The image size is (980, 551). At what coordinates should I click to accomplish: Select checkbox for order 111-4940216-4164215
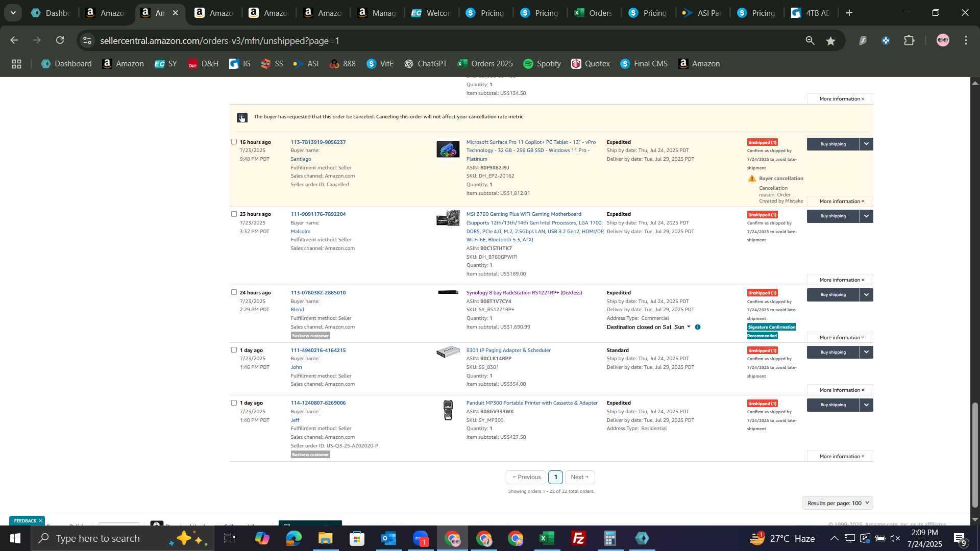(234, 350)
